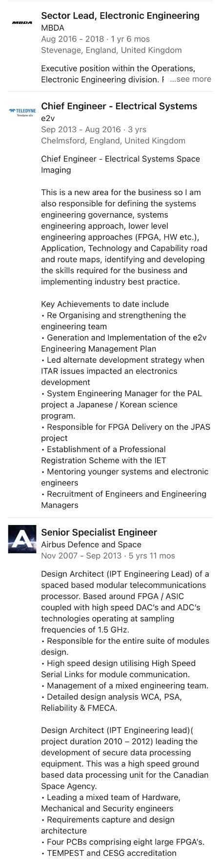Image resolution: width=222 pixels, height=868 pixels.
Task: Click the Sep 2013 - Aug 2016 dates
Action: pos(81,130)
